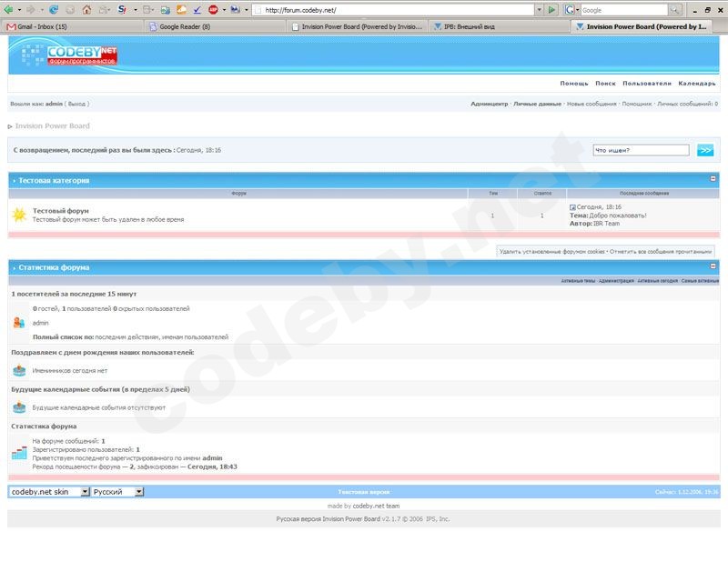728x582 pixels.
Task: Open the Поиск navigation link
Action: coord(605,84)
